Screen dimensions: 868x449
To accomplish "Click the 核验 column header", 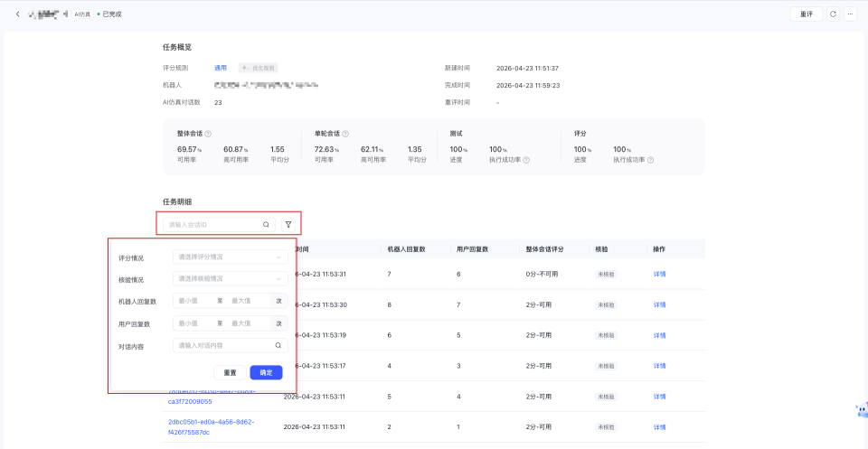I will 602,249.
